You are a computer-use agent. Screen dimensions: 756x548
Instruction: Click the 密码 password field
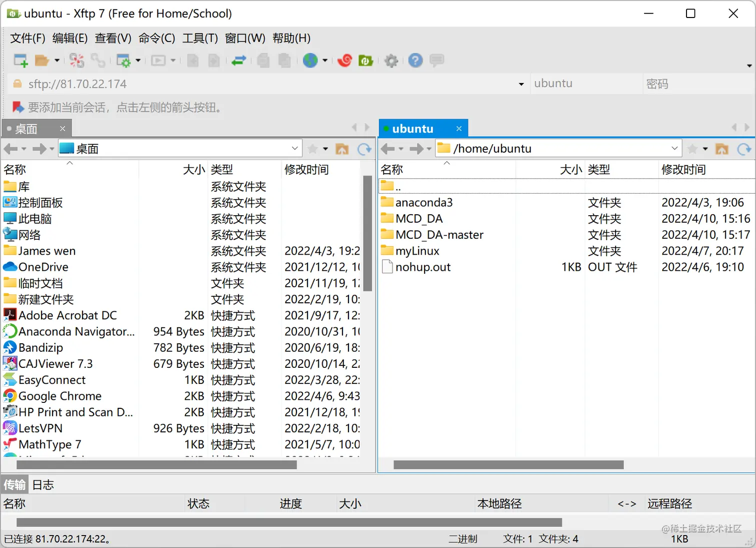point(698,84)
